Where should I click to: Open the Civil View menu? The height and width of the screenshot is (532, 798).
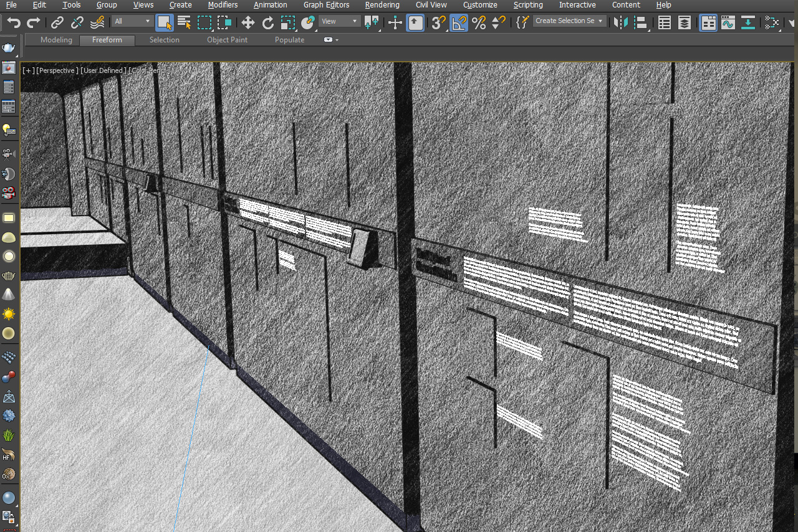tap(431, 5)
